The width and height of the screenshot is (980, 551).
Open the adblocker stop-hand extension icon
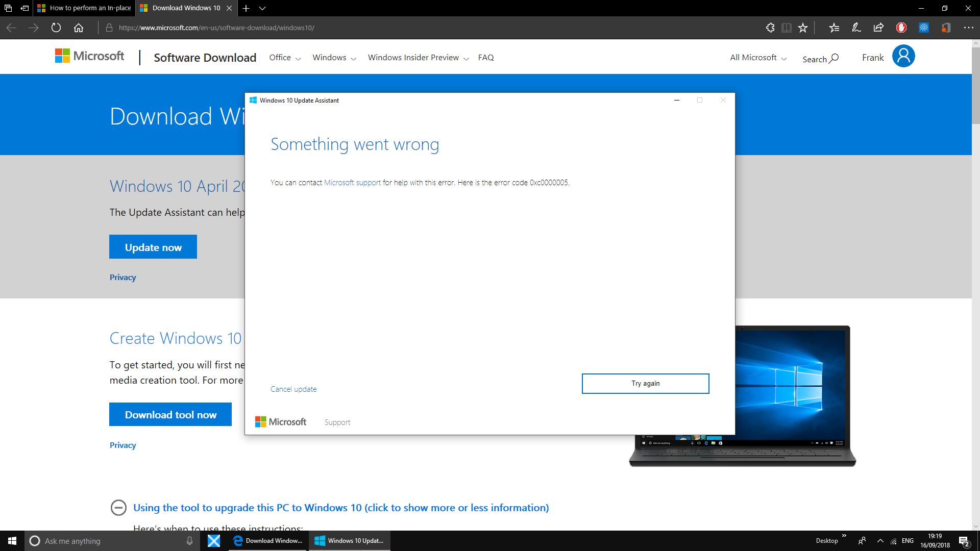coord(901,28)
